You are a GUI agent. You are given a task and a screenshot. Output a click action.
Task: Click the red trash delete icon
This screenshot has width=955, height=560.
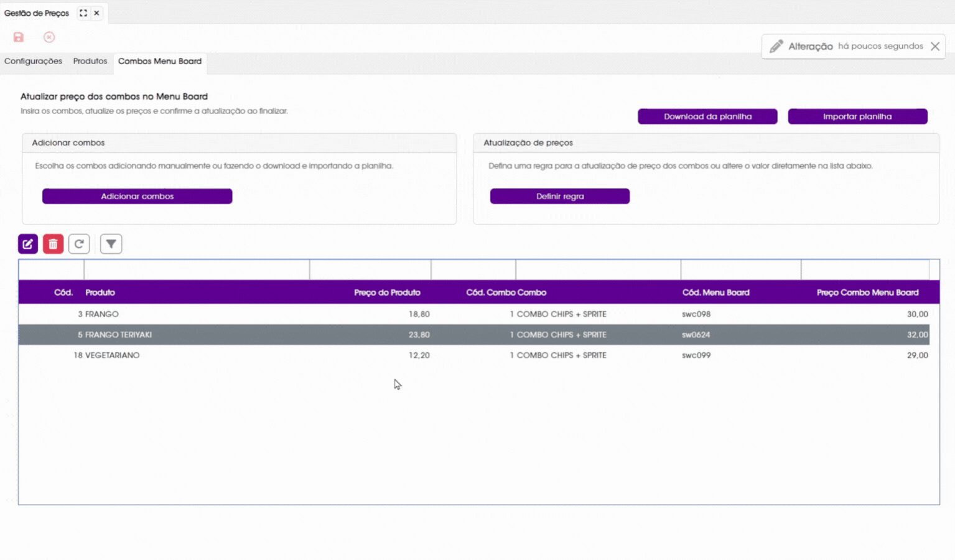[54, 244]
